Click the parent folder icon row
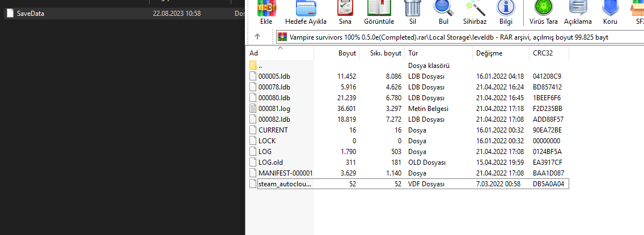The image size is (644, 235). click(253, 65)
